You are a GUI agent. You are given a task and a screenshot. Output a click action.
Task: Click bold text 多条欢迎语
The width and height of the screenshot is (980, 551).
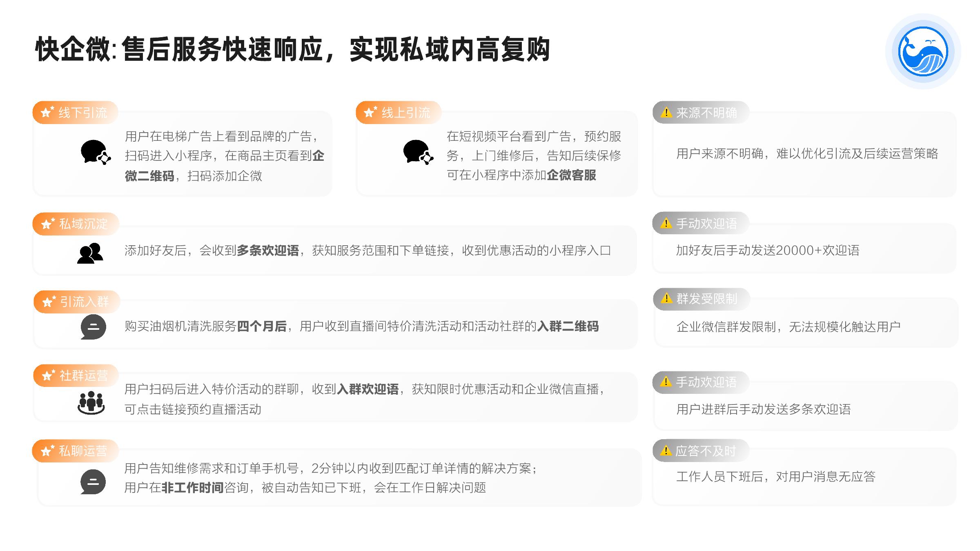tap(268, 250)
